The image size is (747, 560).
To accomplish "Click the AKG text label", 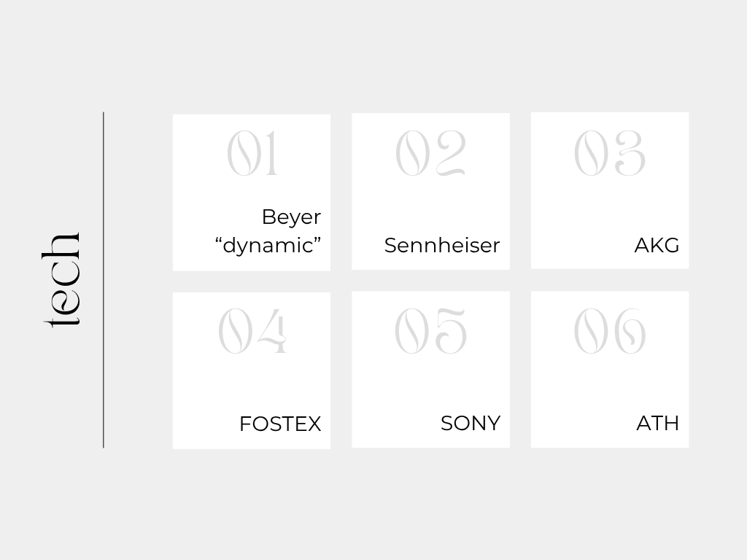I will click(x=657, y=245).
